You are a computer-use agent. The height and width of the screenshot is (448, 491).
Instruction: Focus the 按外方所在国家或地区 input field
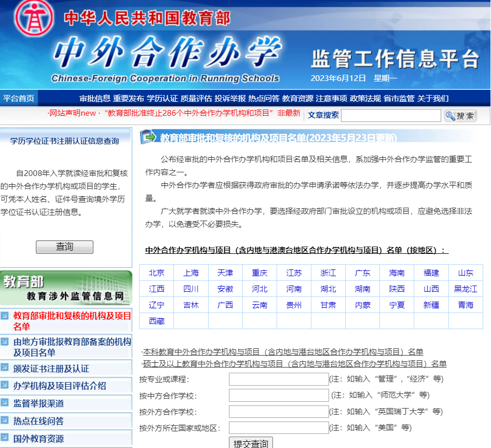pyautogui.click(x=279, y=428)
